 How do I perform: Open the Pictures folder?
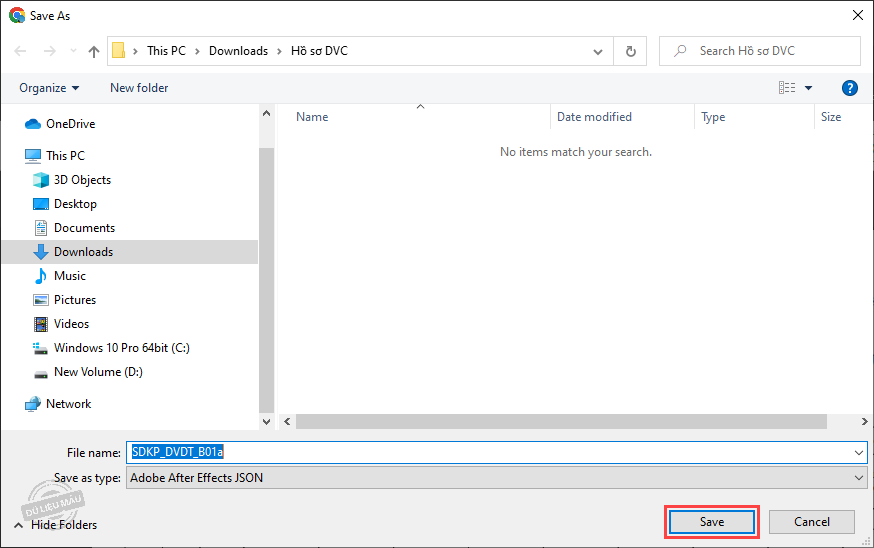pyautogui.click(x=75, y=300)
